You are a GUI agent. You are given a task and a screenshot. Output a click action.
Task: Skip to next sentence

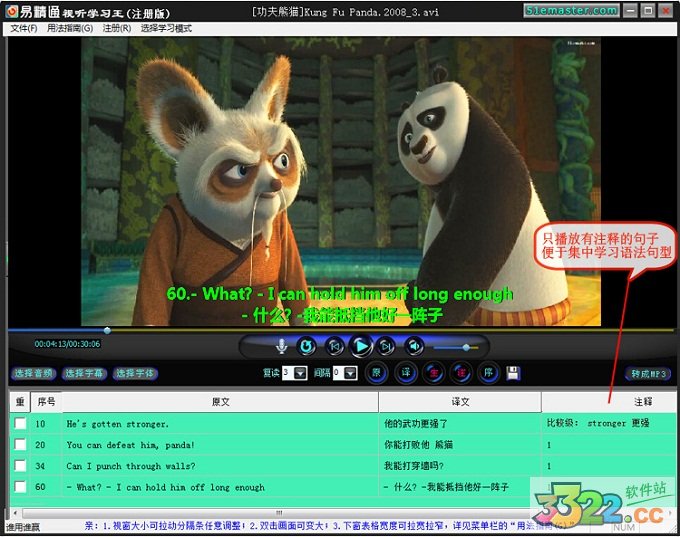(386, 346)
